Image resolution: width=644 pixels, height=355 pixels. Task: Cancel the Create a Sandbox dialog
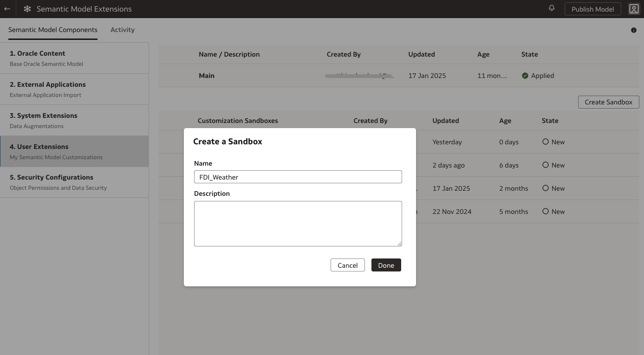[x=347, y=265]
